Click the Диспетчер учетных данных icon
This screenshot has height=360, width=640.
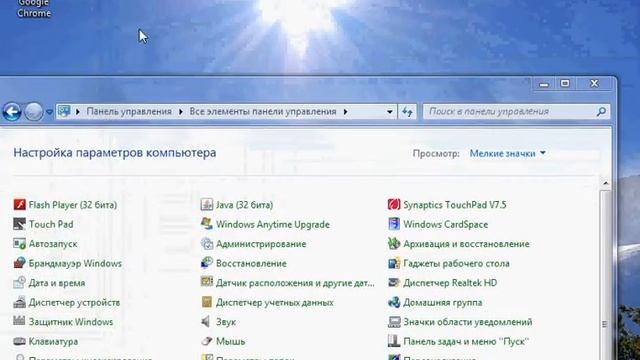click(x=207, y=302)
